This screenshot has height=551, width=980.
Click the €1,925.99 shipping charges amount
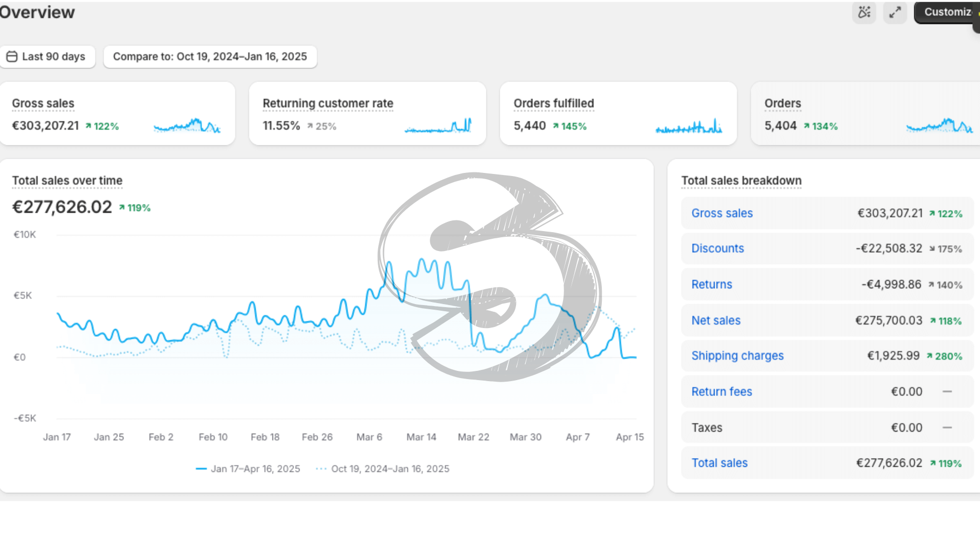(893, 356)
